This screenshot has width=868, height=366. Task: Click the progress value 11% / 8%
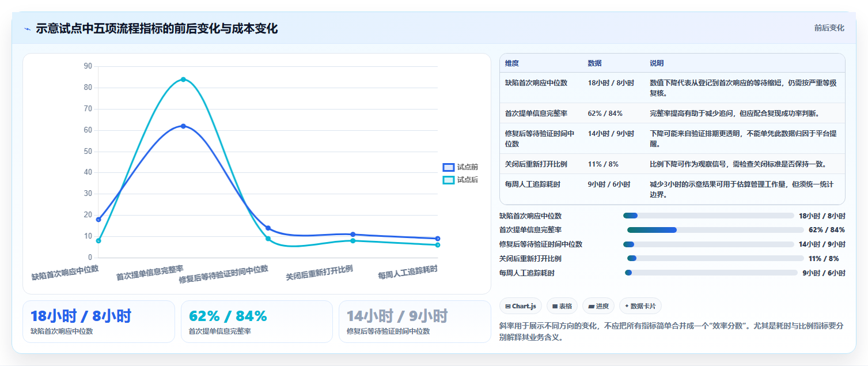824,259
